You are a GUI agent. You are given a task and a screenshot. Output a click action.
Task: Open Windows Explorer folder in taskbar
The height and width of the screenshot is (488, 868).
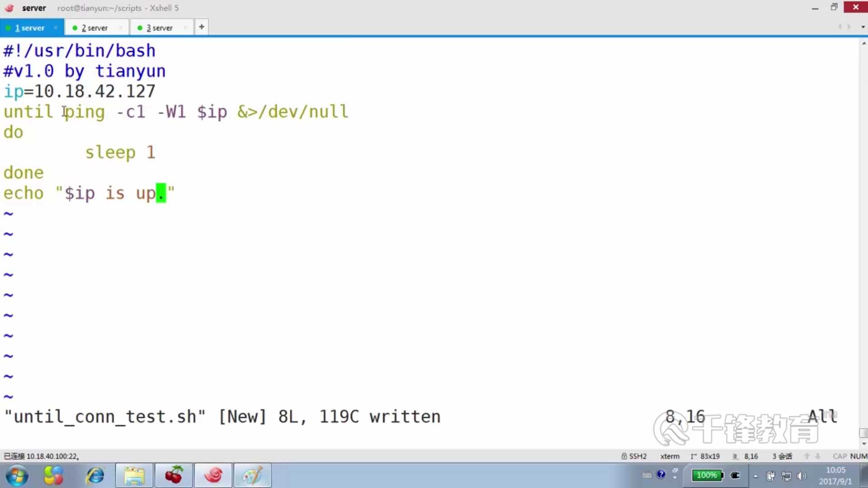134,475
